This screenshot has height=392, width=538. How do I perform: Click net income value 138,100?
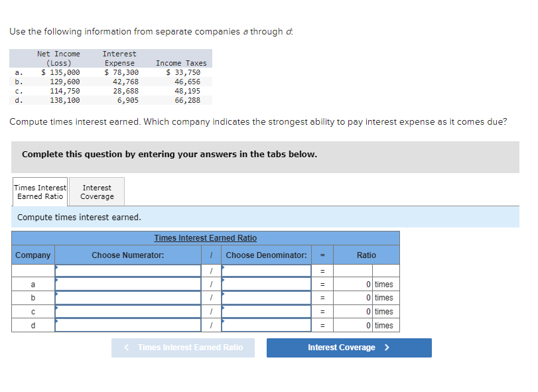pos(65,100)
